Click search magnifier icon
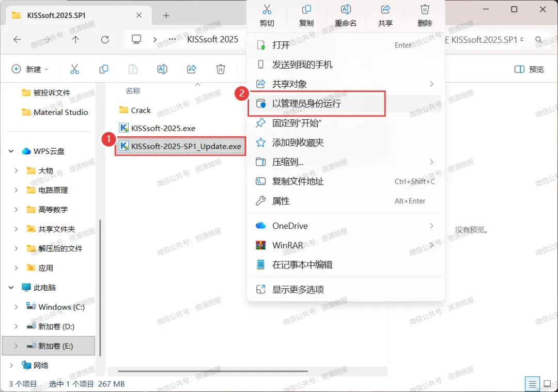558x392 pixels. (x=539, y=39)
